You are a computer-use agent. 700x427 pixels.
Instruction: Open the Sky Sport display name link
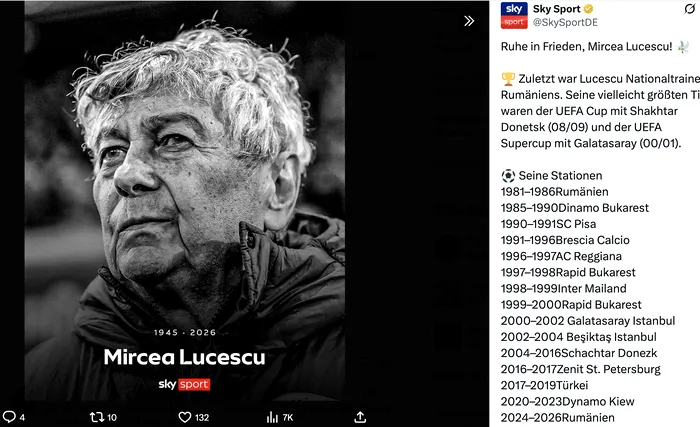(x=556, y=9)
